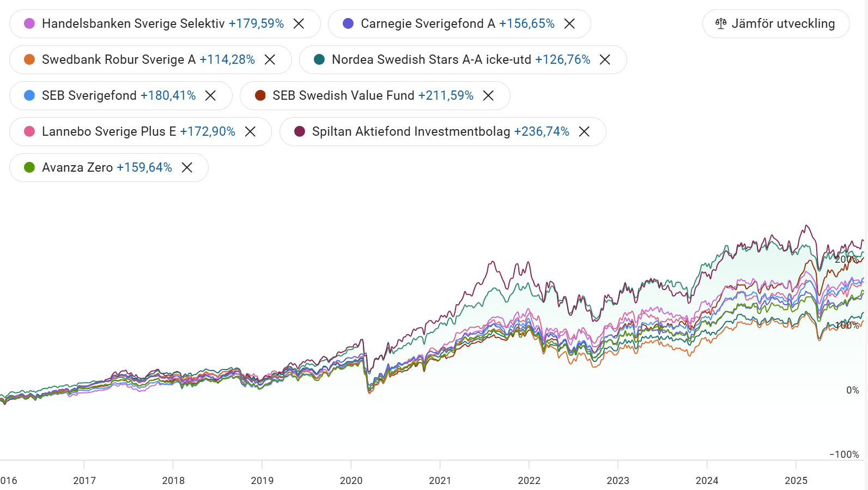This screenshot has width=868, height=490.
Task: Remove Carnegie Sverigefond A from comparison
Action: [x=569, y=23]
